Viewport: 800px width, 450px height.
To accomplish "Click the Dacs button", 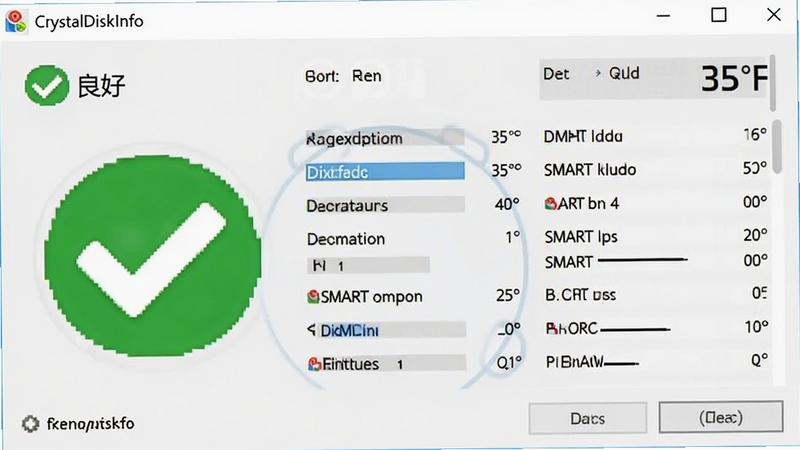I will (x=588, y=418).
